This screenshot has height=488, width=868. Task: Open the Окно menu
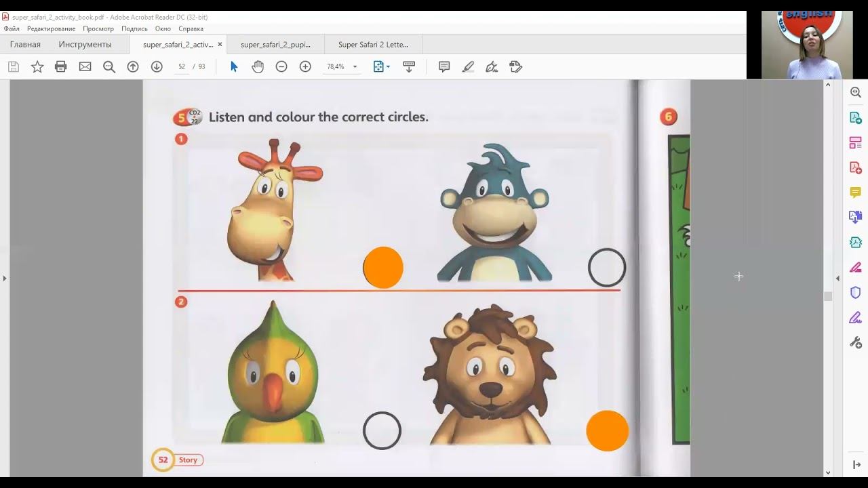pyautogui.click(x=163, y=28)
